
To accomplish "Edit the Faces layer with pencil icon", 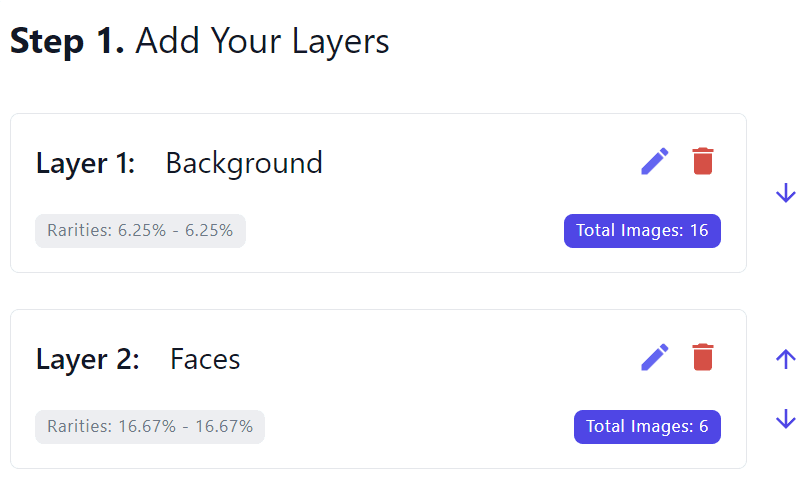I will (x=655, y=358).
